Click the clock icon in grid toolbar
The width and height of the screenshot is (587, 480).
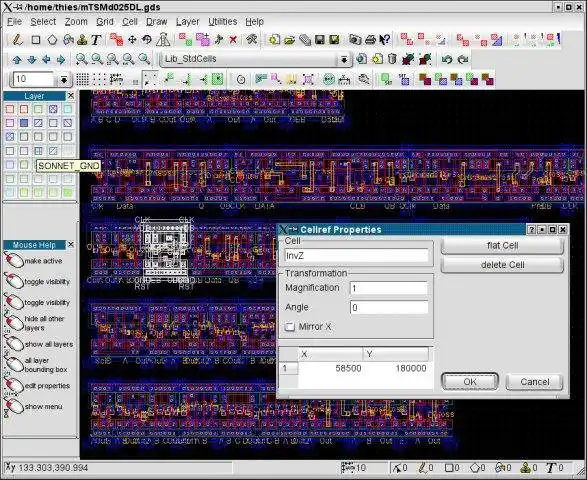pos(241,79)
